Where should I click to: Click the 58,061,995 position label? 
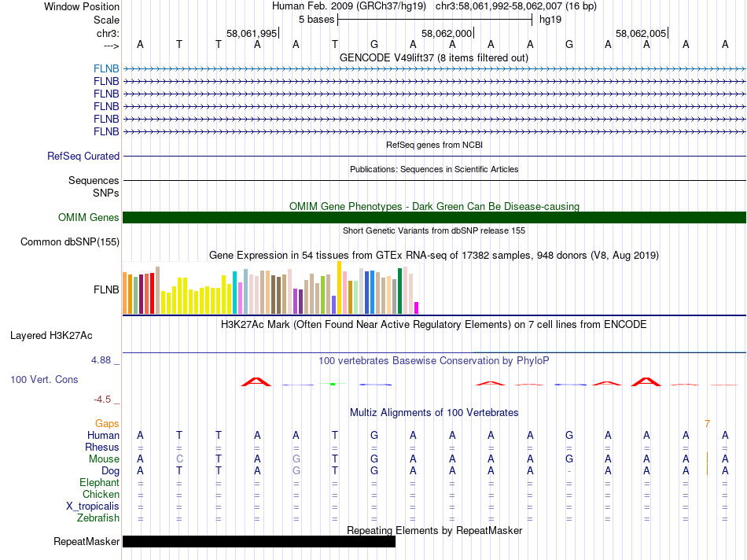coord(252,33)
